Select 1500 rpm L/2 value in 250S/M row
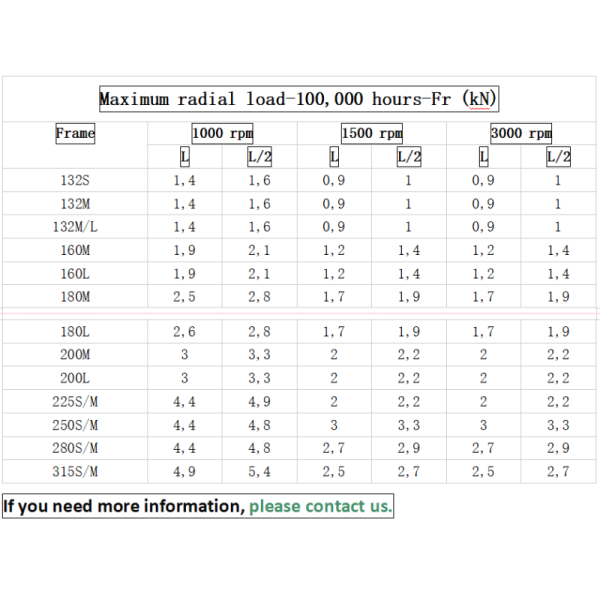Viewport: 600px width, 600px height. [409, 425]
